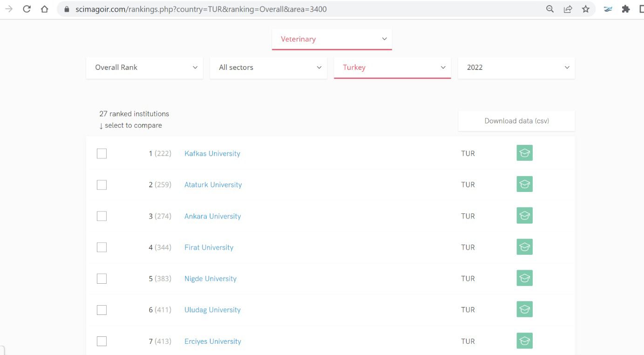Share this page via share icon
Viewport: 644px width, 355px height.
(x=568, y=9)
